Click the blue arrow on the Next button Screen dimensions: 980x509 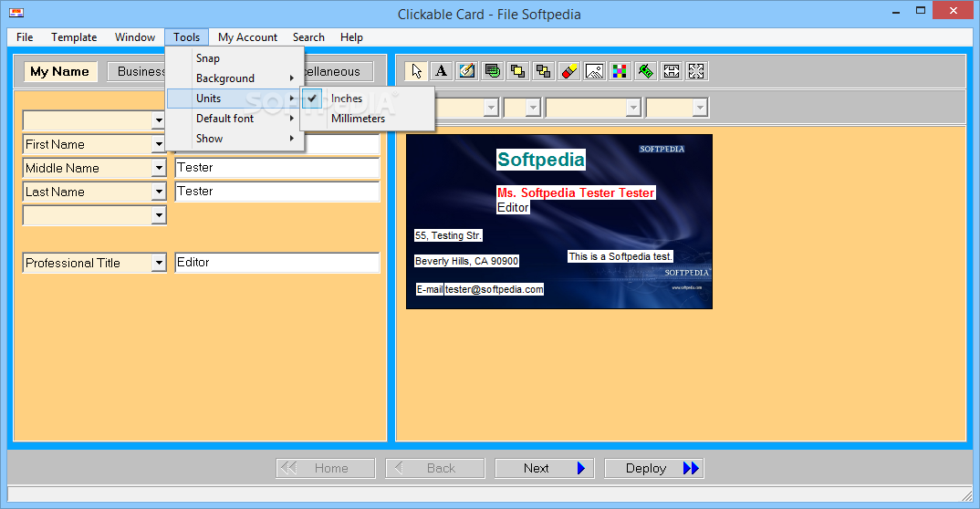pyautogui.click(x=580, y=468)
